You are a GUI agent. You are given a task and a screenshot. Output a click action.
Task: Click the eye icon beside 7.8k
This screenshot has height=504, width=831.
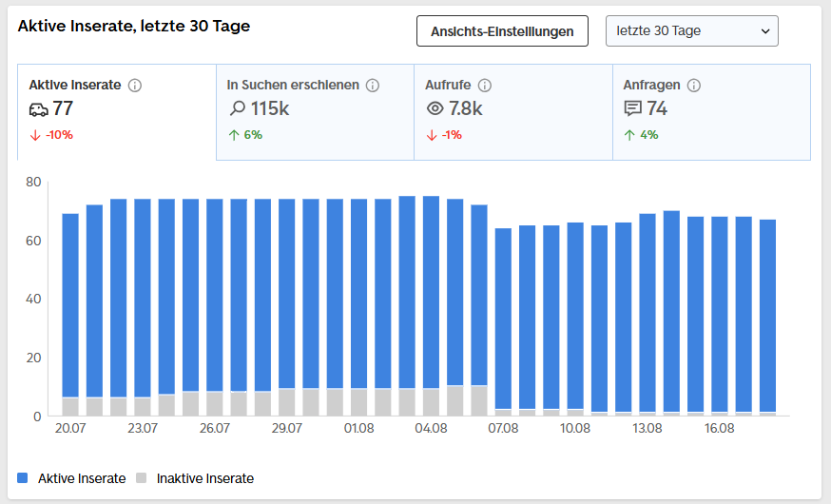[x=435, y=108]
